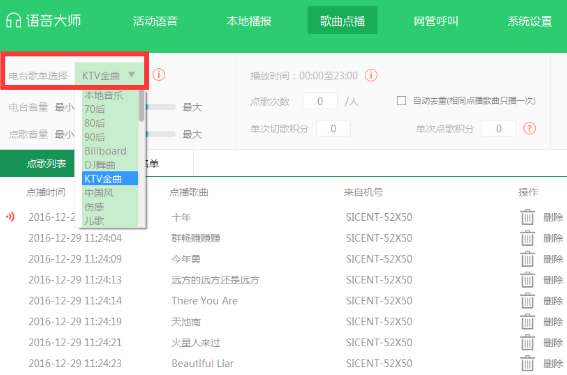The width and height of the screenshot is (567, 375).
Task: Click the 点歌次数 input field
Action: [320, 101]
